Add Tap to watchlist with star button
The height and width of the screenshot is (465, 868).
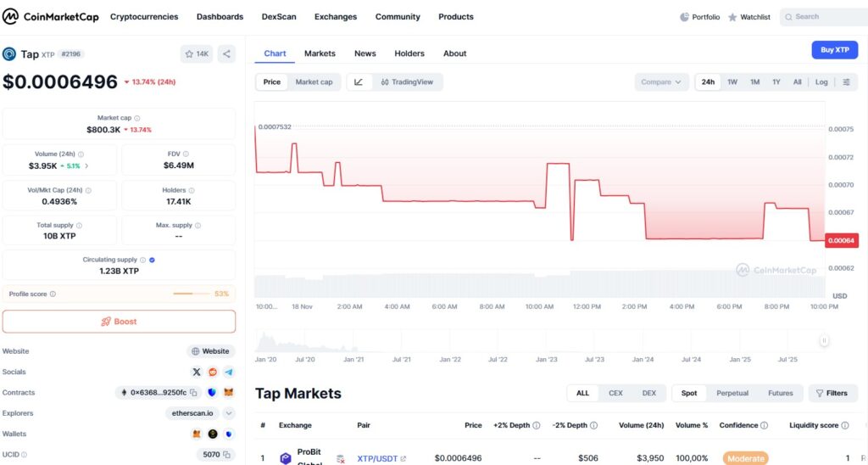point(197,53)
